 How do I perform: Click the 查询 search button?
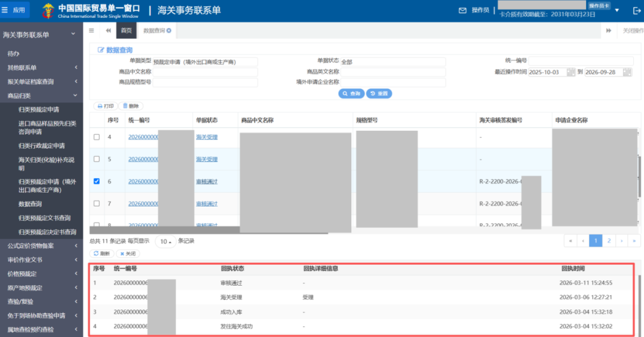click(351, 94)
